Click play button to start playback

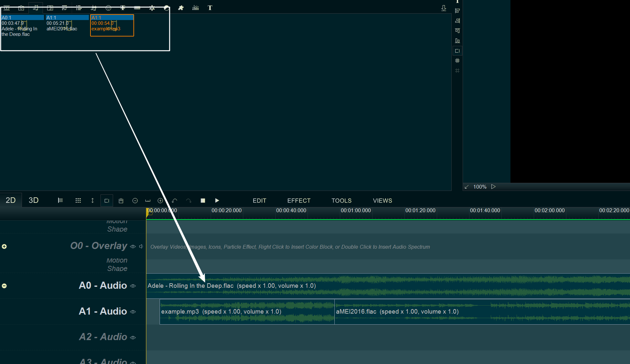(217, 201)
